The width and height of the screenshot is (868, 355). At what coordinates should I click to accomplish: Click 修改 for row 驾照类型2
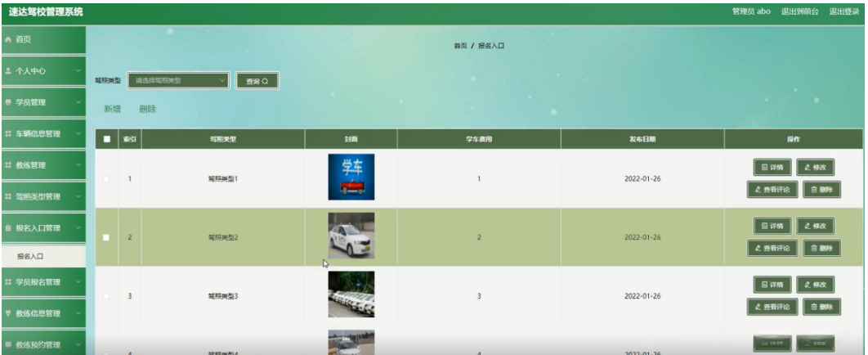(x=815, y=226)
